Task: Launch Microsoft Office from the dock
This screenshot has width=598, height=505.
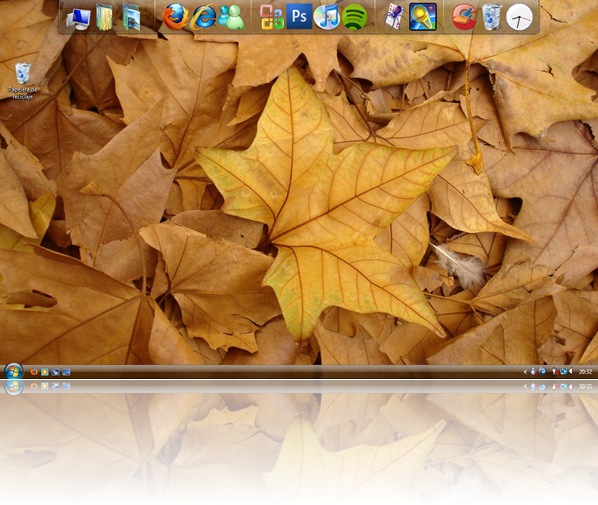Action: click(x=272, y=17)
